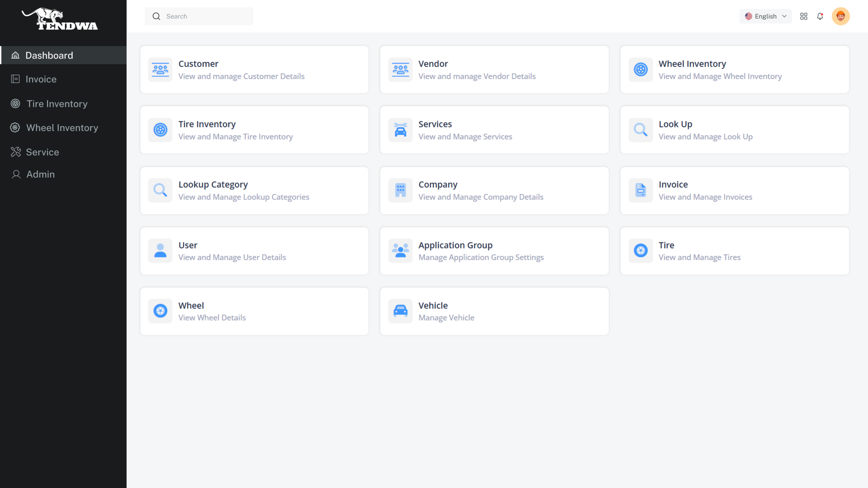
Task: Open the Application Group settings card
Action: click(494, 250)
